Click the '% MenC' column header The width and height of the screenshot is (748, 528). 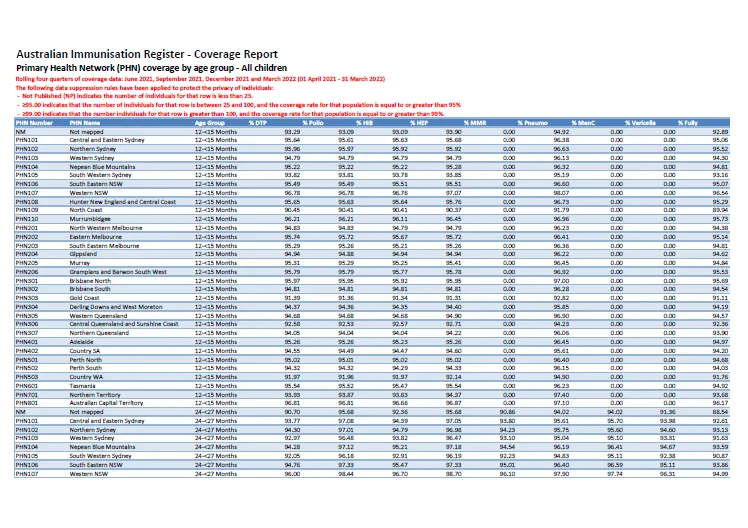click(583, 123)
